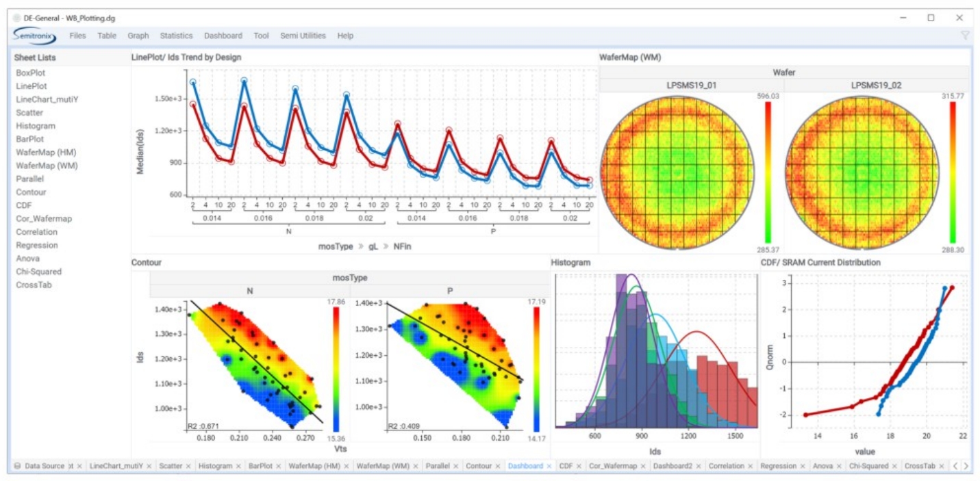The image size is (980, 481).
Task: Click the LPSMS19_01 wafer color scale bar
Action: (768, 172)
